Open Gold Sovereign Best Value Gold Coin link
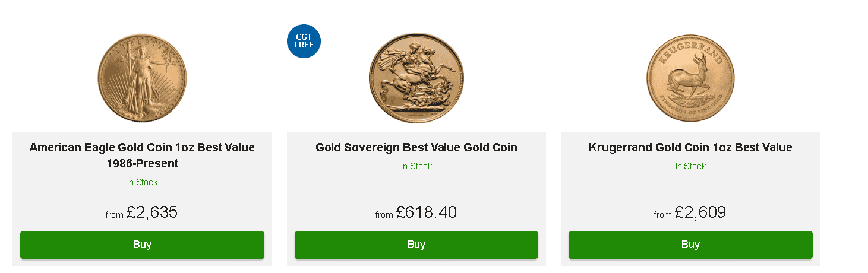 [416, 147]
